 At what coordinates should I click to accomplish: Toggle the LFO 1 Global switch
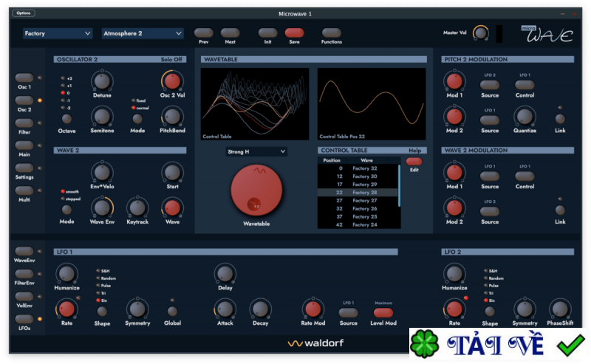click(x=172, y=312)
